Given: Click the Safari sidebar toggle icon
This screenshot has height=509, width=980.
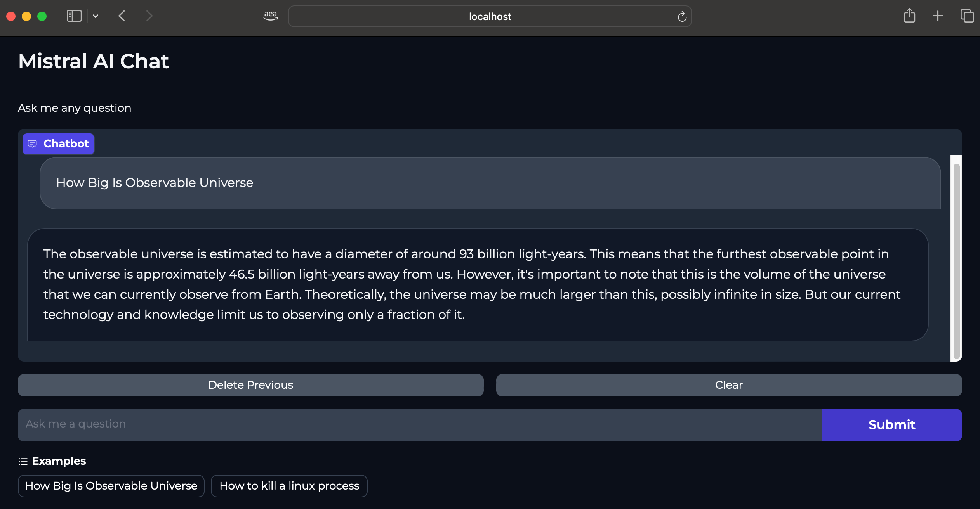Looking at the screenshot, I should pyautogui.click(x=74, y=16).
